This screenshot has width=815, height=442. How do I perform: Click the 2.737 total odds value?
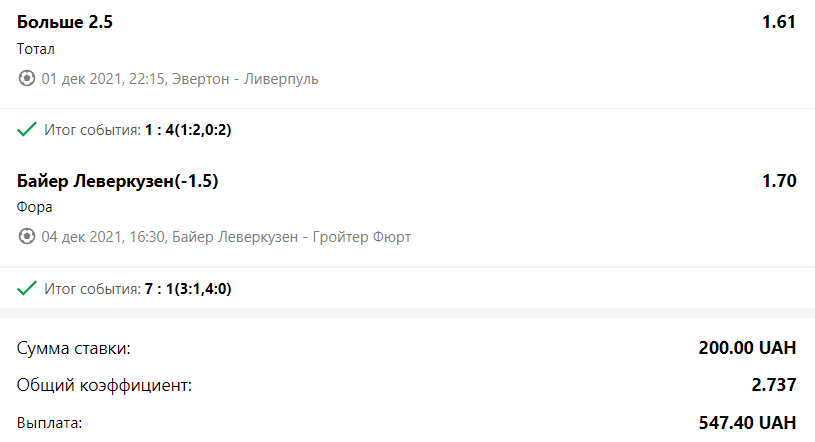point(773,385)
